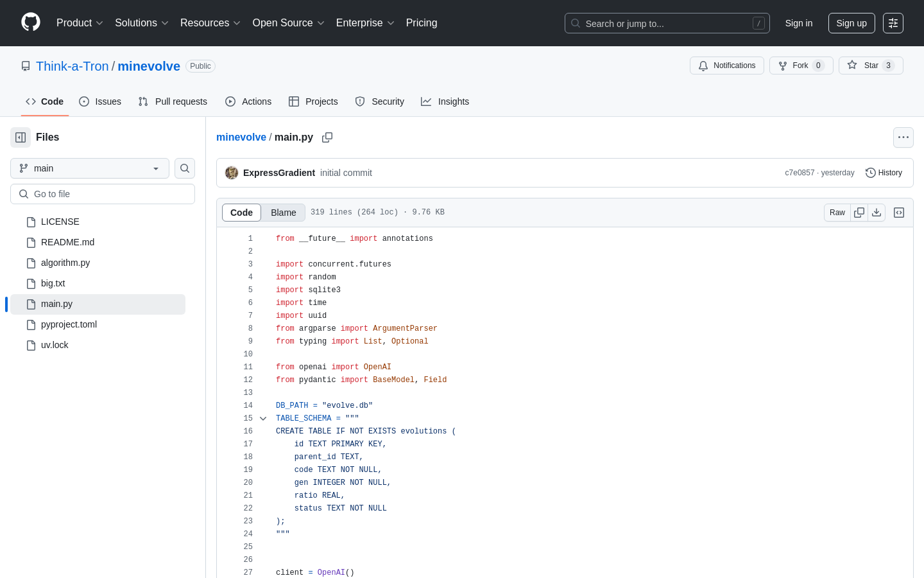Image resolution: width=924 pixels, height=578 pixels.
Task: Click the ExpressGradient avatar
Action: coord(232,173)
